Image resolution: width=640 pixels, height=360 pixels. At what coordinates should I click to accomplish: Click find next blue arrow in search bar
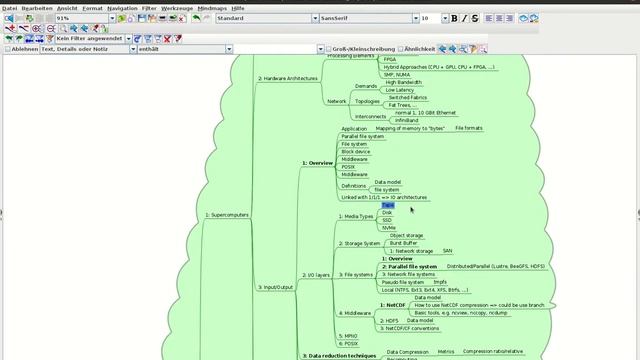coord(453,49)
